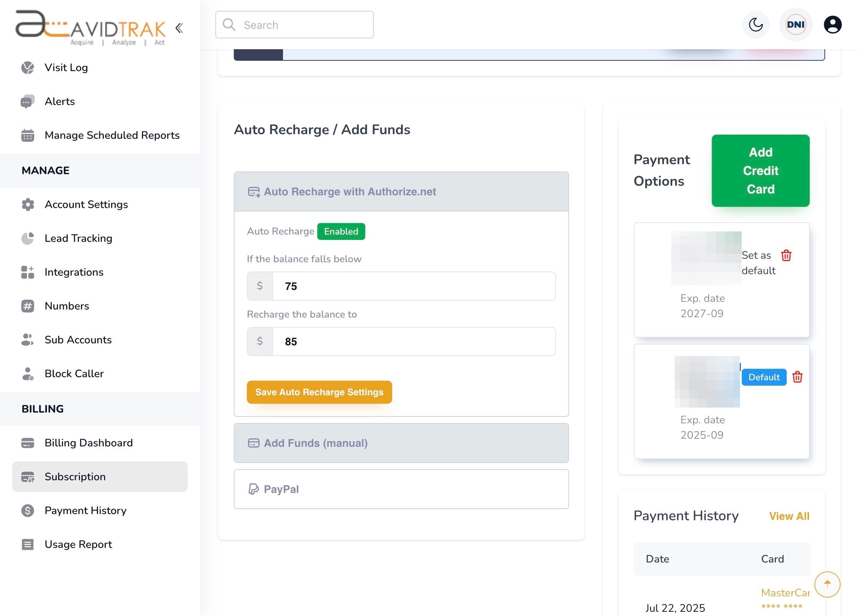This screenshot has width=859, height=616.
Task: Toggle dark mode with the moon icon
Action: coord(755,25)
